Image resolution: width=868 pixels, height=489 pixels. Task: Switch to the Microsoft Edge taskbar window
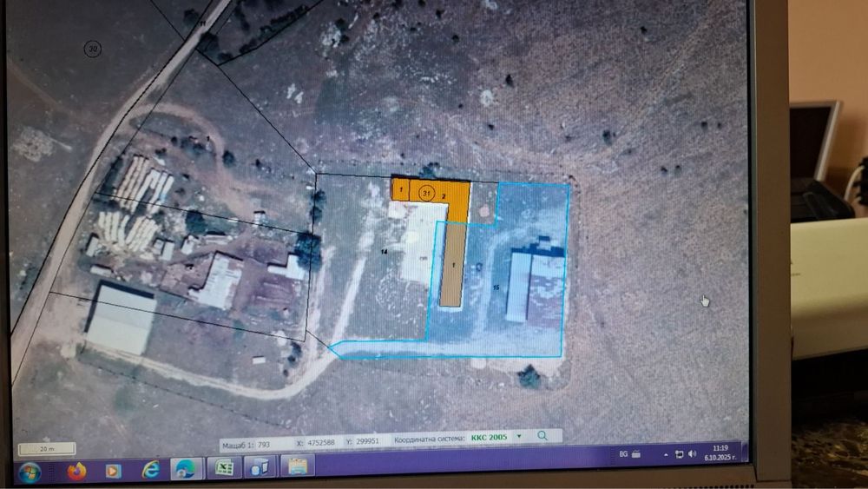pos(186,468)
